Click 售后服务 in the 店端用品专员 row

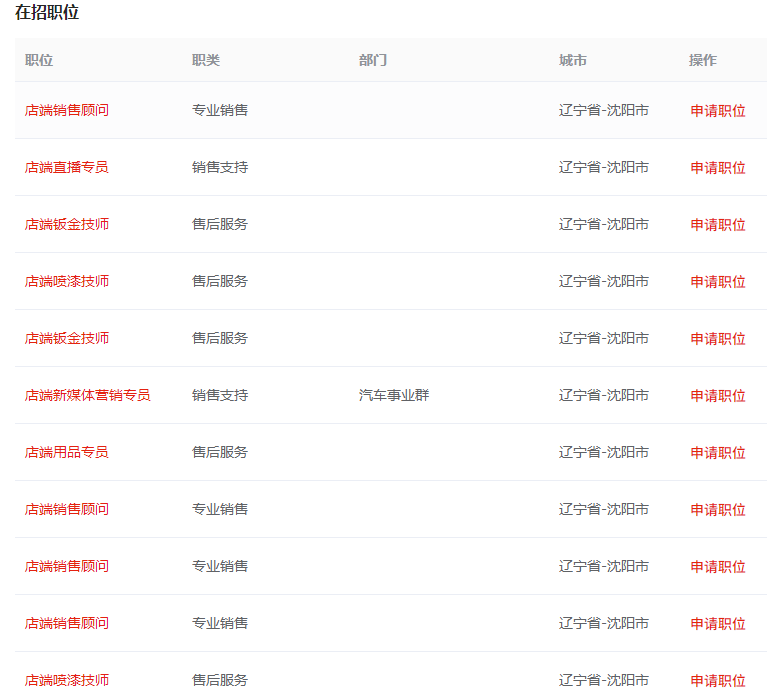220,452
